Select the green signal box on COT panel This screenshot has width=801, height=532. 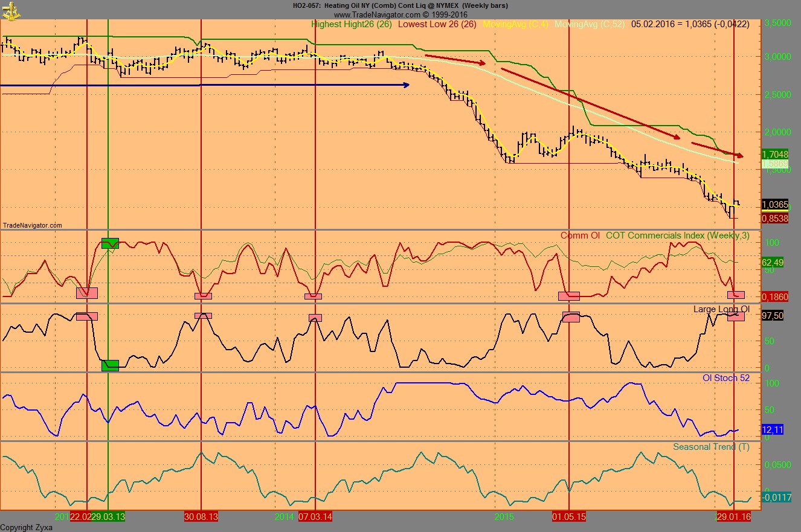(x=110, y=243)
